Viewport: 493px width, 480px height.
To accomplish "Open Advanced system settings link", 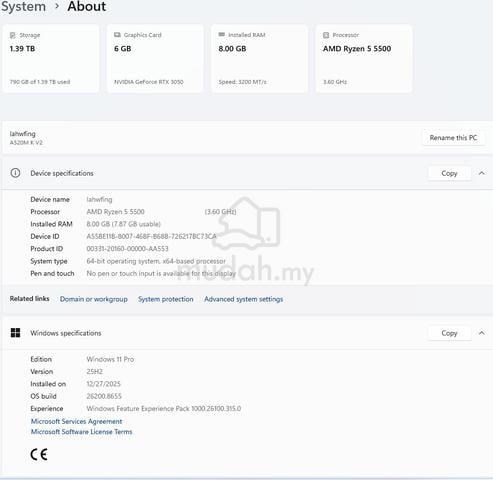I will [244, 299].
